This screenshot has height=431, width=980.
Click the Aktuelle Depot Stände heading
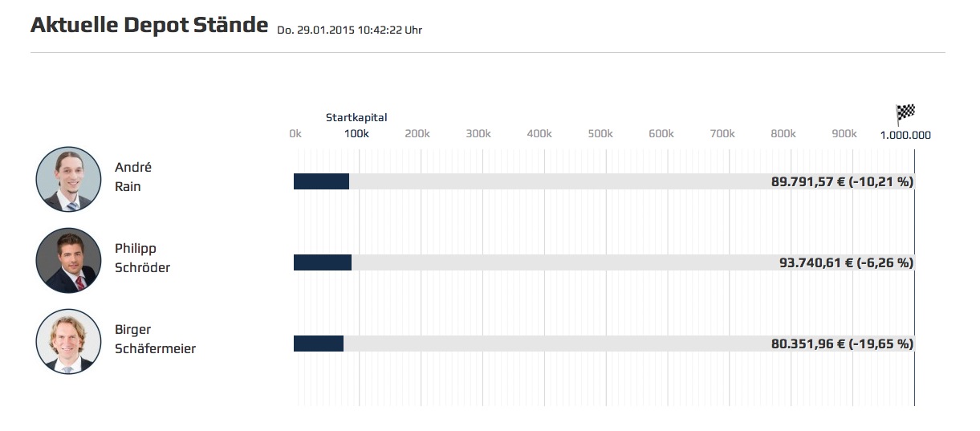click(149, 25)
